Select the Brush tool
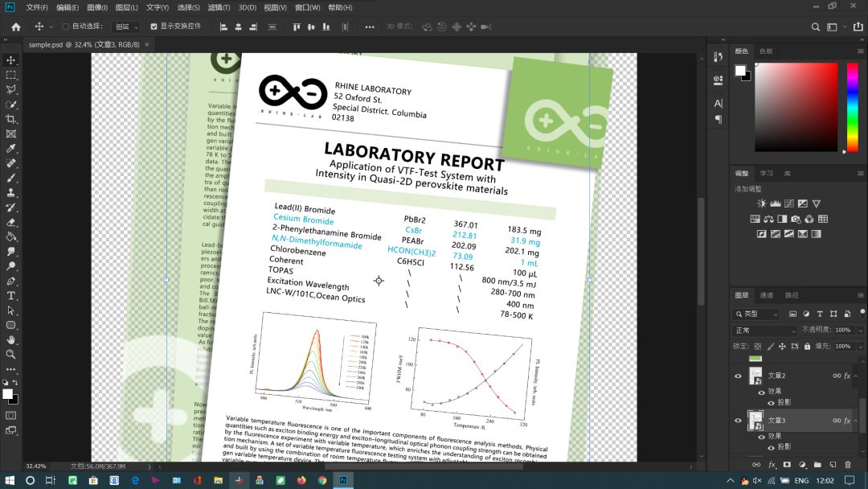 click(x=10, y=178)
